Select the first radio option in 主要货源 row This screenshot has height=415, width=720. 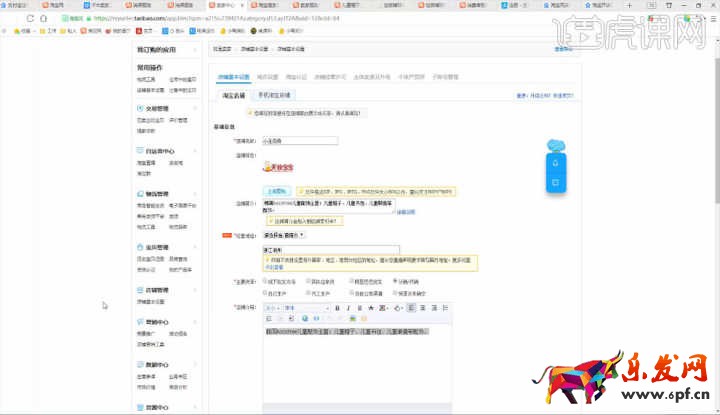(x=266, y=282)
